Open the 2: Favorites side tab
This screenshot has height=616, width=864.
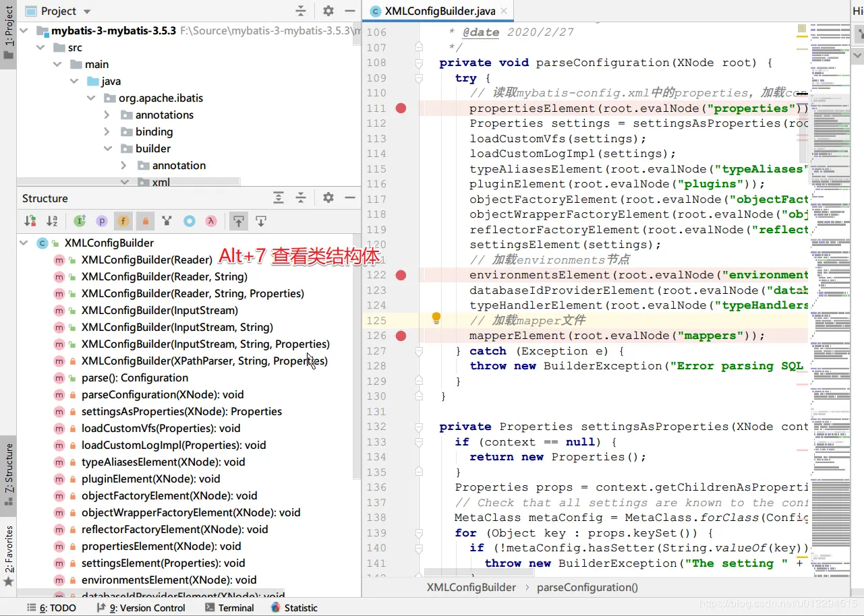click(x=9, y=555)
